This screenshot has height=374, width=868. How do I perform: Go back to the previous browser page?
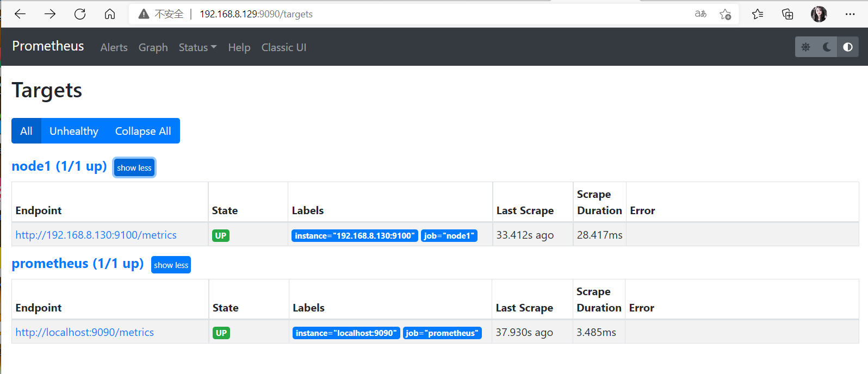[x=20, y=14]
